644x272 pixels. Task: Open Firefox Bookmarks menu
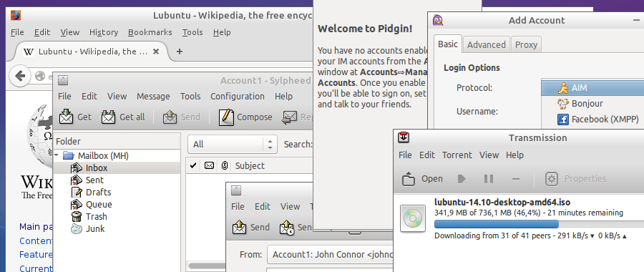(150, 32)
